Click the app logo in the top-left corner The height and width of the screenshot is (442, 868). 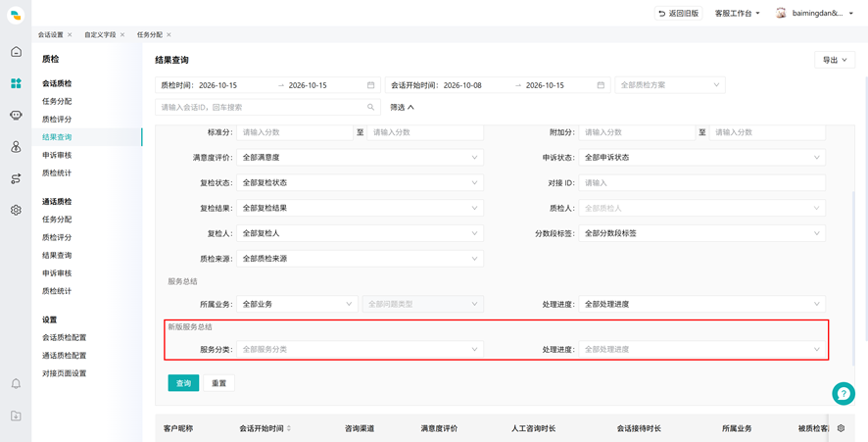point(16,15)
